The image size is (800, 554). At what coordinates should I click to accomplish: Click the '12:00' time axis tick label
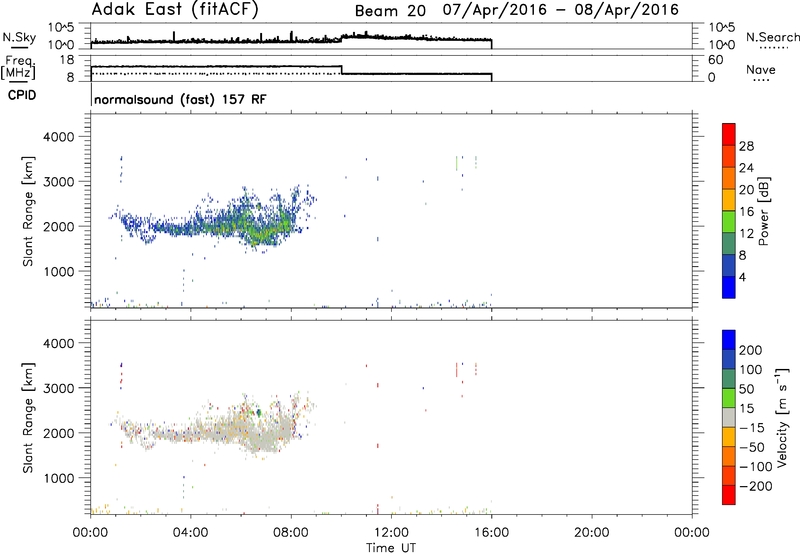tap(391, 533)
